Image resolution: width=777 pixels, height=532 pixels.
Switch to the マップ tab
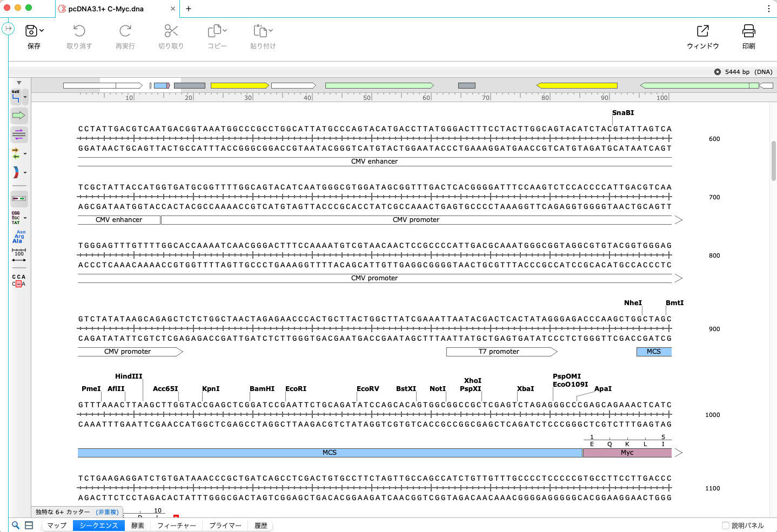(x=56, y=524)
